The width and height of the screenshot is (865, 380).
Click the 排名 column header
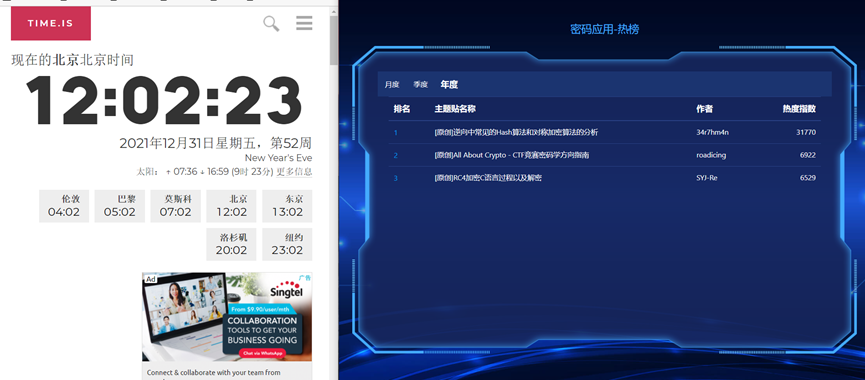point(402,109)
